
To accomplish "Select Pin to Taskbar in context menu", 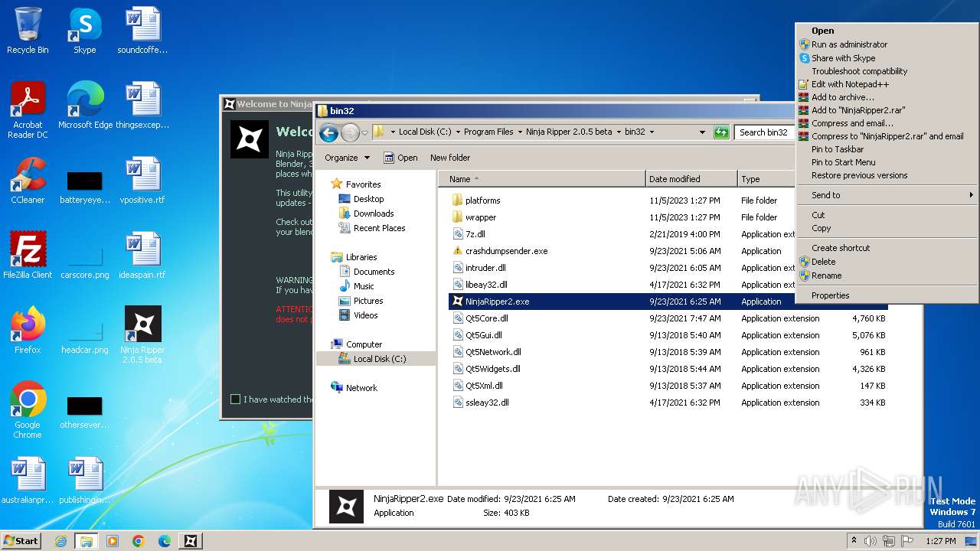I will pyautogui.click(x=887, y=149).
